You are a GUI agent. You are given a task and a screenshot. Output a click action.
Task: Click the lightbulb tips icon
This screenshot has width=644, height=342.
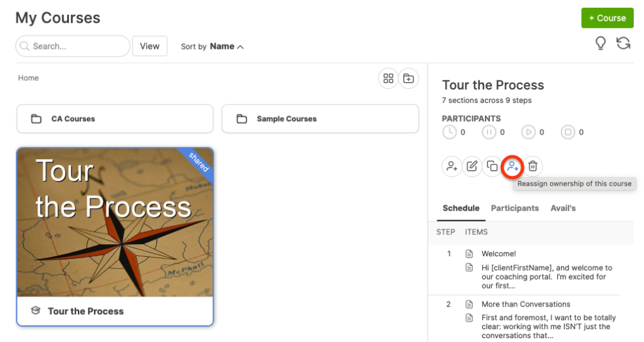coord(600,44)
